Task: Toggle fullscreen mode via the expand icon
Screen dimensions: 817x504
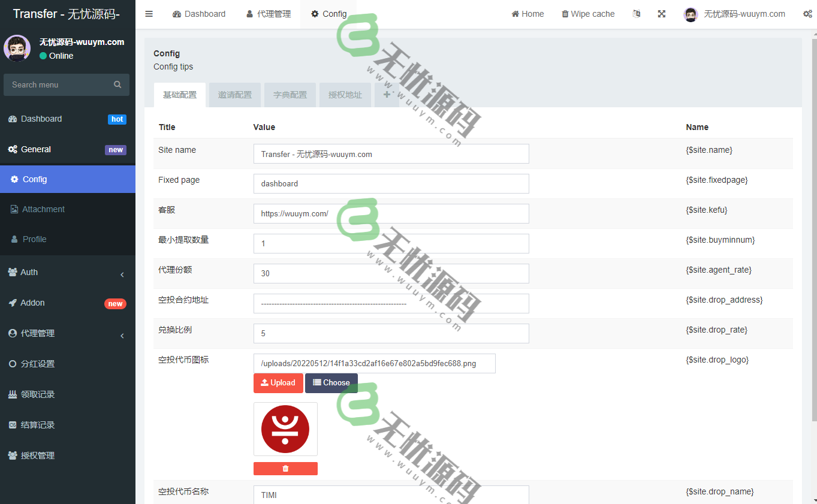Action: click(662, 13)
